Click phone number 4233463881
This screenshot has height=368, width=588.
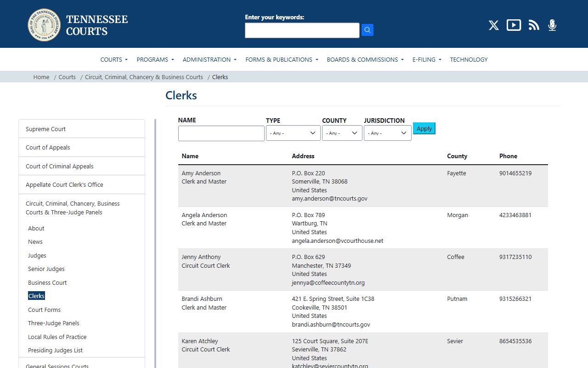tap(515, 215)
